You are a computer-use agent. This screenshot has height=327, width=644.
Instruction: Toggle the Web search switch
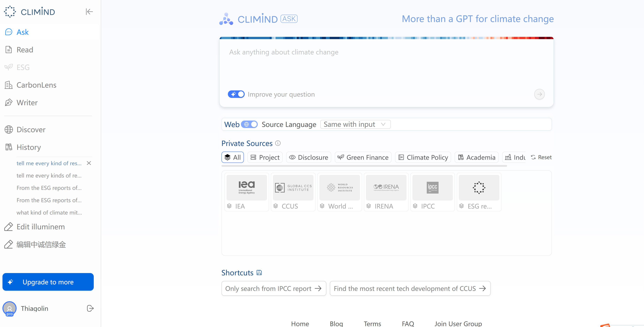(249, 124)
